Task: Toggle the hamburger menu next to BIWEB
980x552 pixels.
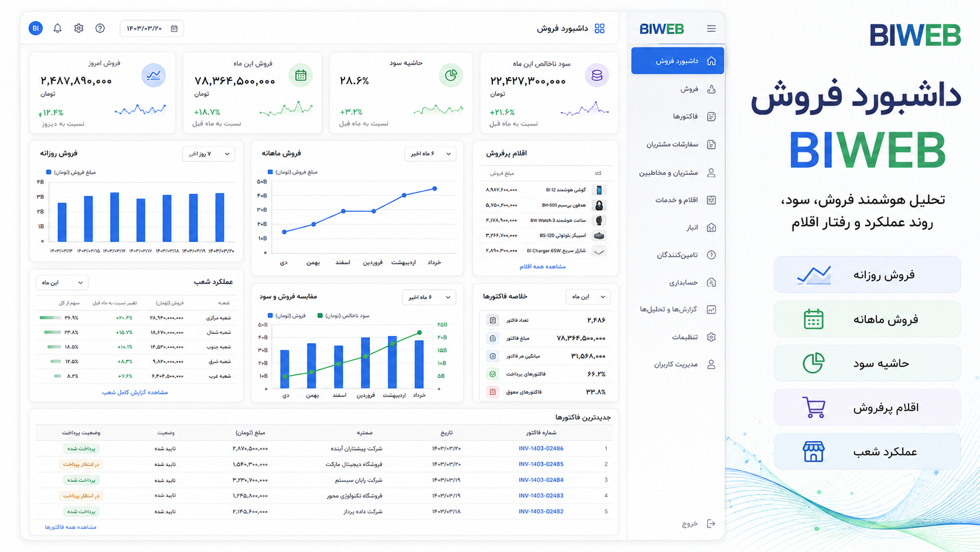Action: (711, 28)
